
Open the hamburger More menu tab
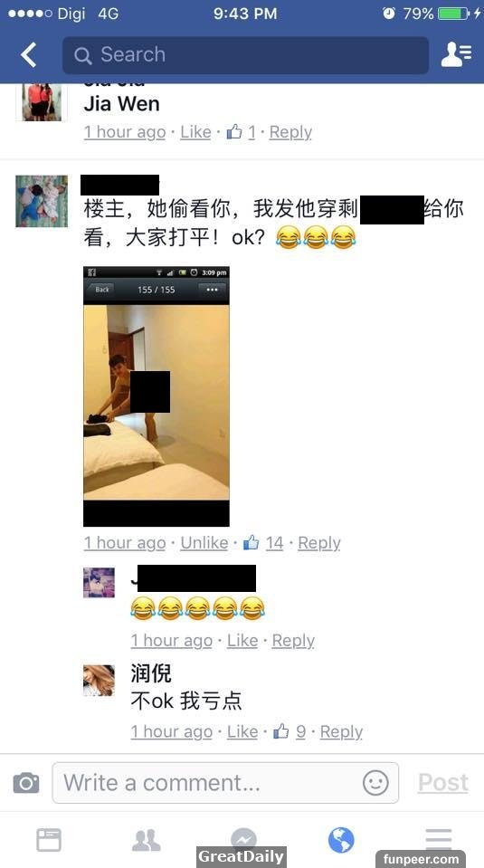(x=439, y=840)
